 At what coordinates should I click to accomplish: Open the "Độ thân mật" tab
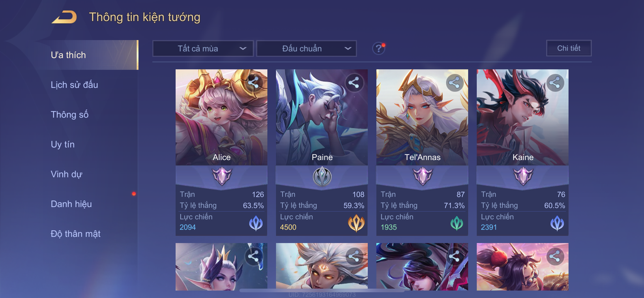coord(75,234)
